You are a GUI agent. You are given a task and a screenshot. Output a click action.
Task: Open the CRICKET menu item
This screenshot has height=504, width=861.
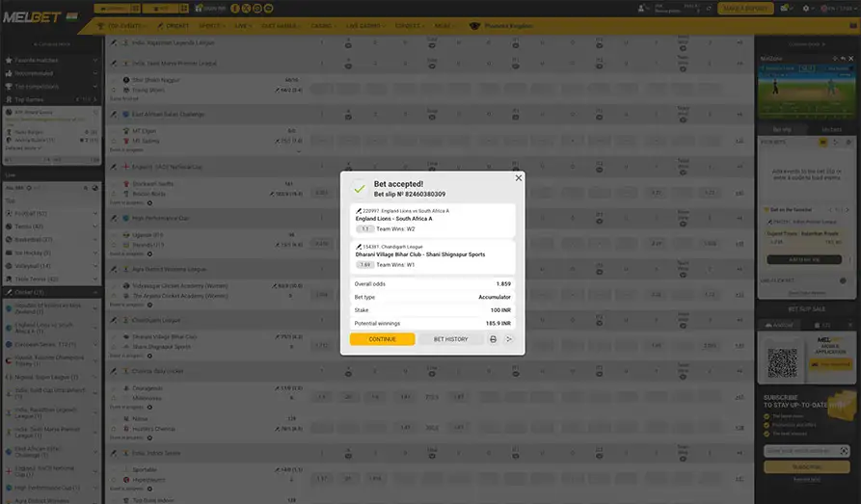(x=173, y=26)
